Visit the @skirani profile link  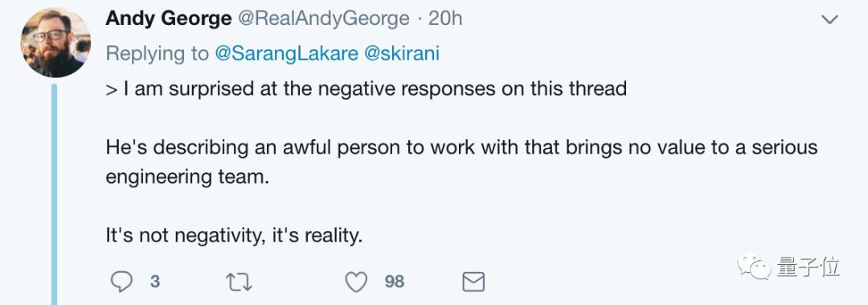pyautogui.click(x=401, y=53)
